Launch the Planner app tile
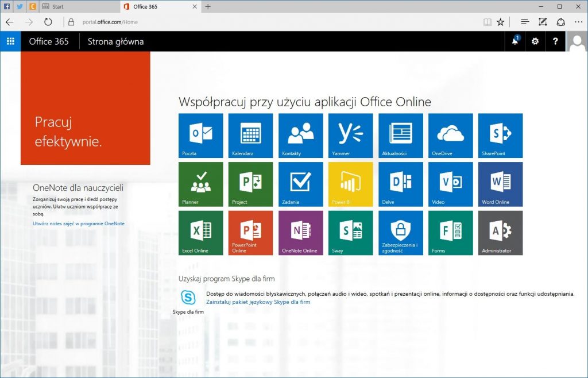The height and width of the screenshot is (378, 588). [200, 184]
